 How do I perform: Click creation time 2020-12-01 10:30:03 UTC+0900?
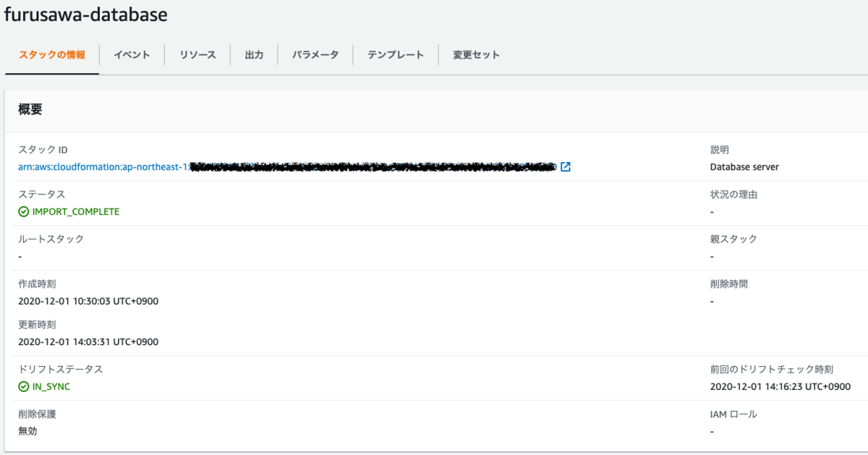click(88, 302)
